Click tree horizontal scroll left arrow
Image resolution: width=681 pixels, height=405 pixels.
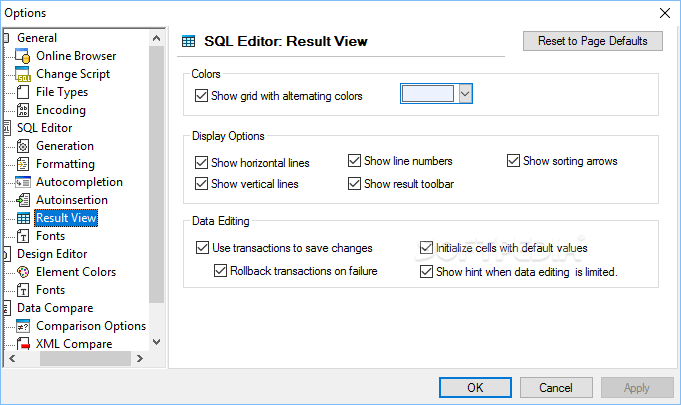tap(12, 359)
